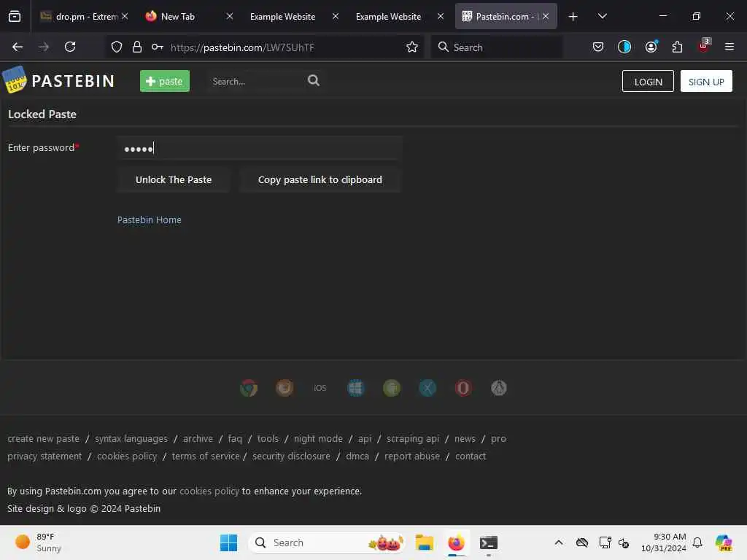Open the Pocket save icon

(598, 47)
